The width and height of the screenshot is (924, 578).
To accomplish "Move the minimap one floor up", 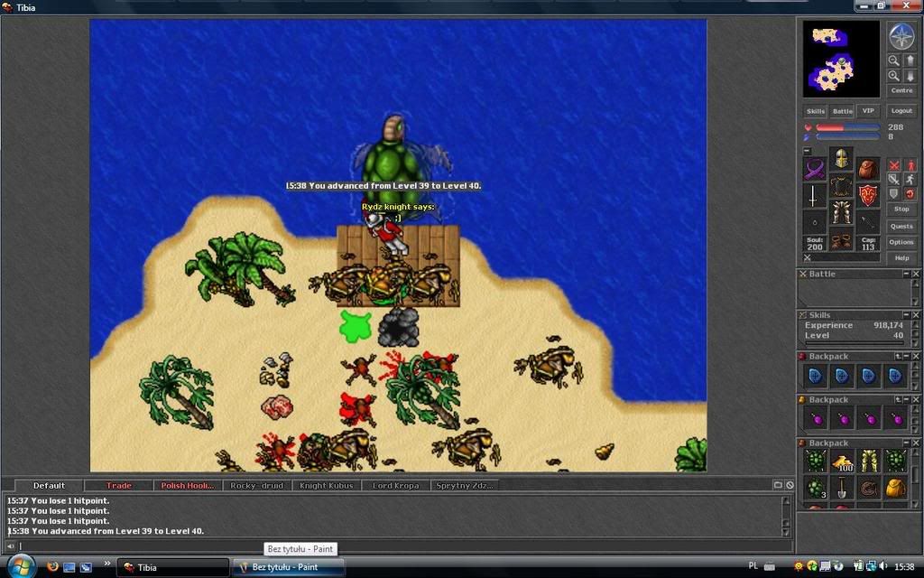I will [x=910, y=61].
